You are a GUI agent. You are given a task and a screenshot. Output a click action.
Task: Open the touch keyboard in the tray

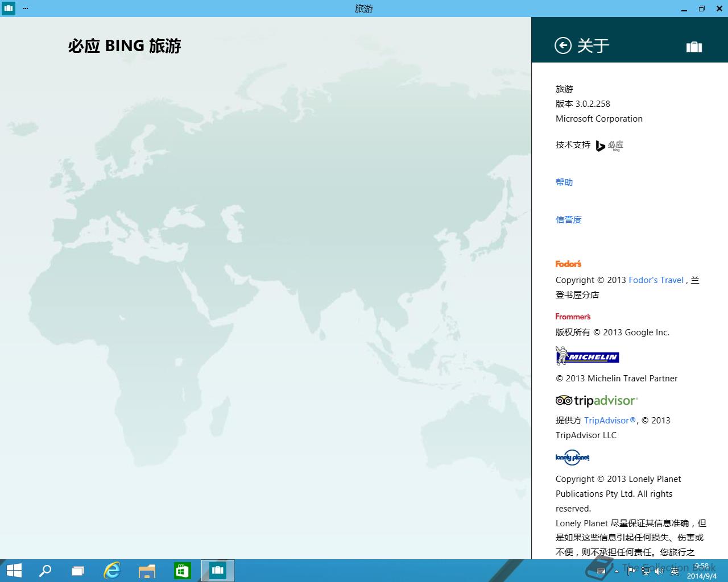601,571
